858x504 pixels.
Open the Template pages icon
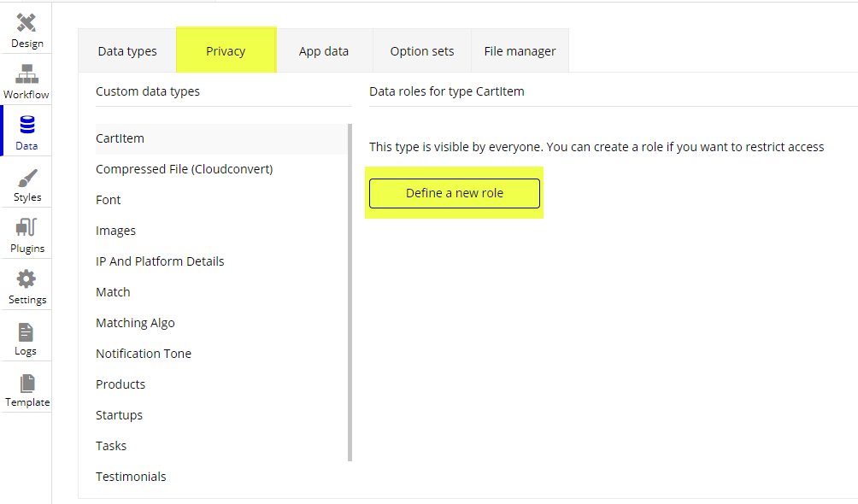[x=26, y=383]
